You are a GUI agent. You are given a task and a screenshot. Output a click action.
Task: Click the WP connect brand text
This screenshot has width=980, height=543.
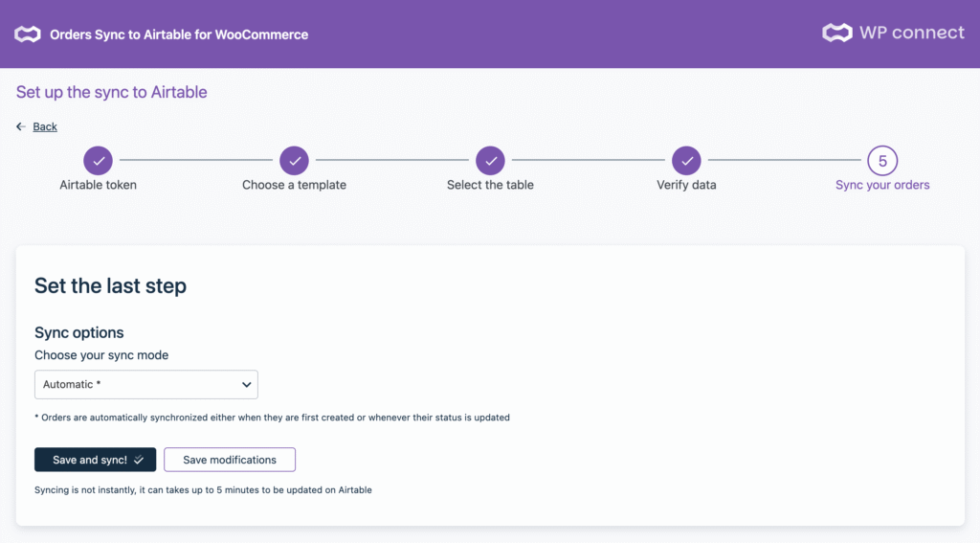point(911,33)
